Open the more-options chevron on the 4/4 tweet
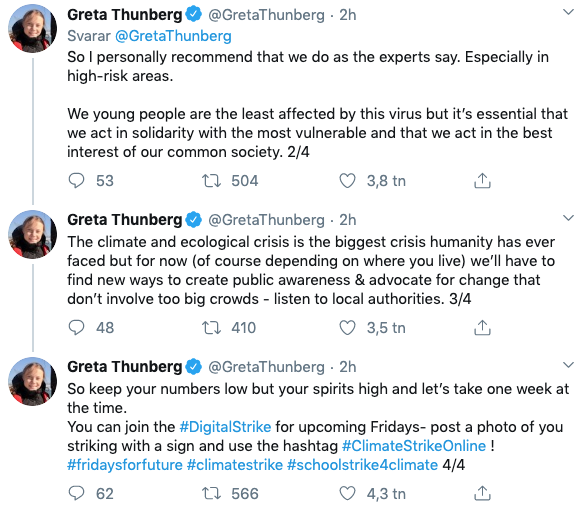580x510 pixels. point(568,365)
